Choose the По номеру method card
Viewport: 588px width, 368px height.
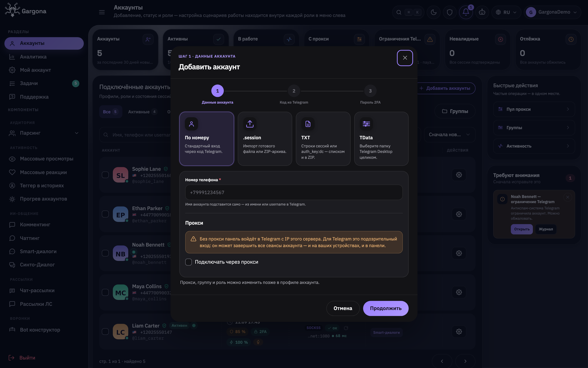click(x=207, y=139)
